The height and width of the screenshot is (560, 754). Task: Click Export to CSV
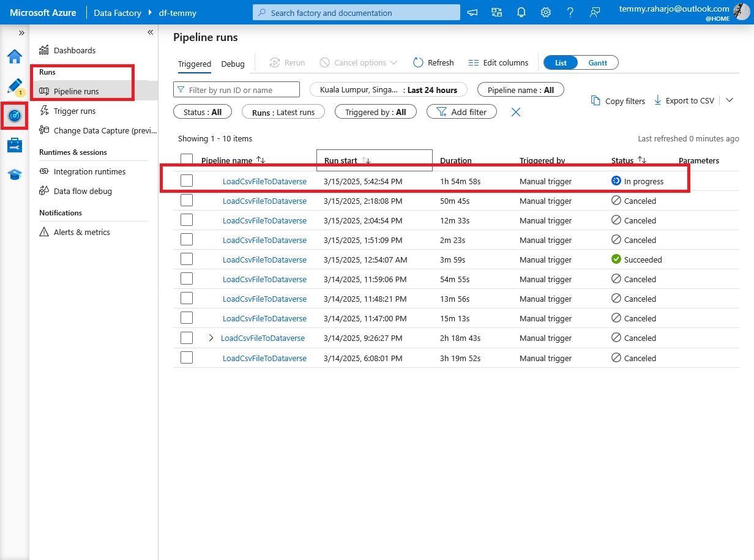[x=684, y=100]
